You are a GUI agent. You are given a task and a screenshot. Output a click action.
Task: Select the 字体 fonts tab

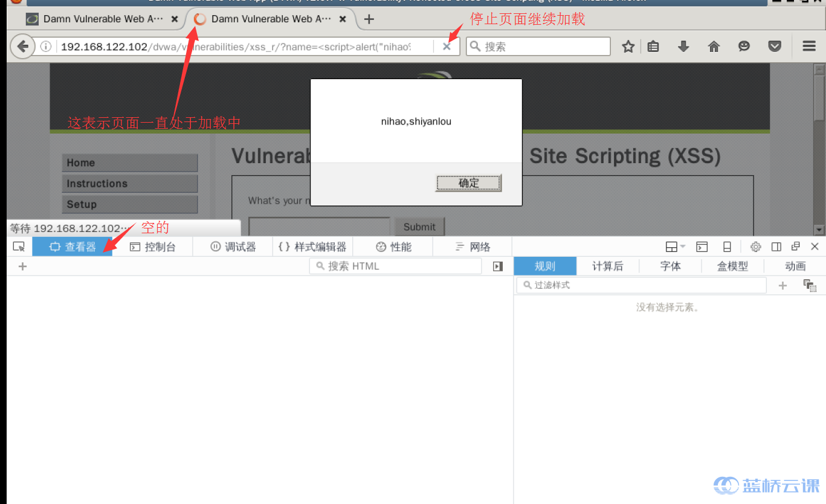pos(670,266)
